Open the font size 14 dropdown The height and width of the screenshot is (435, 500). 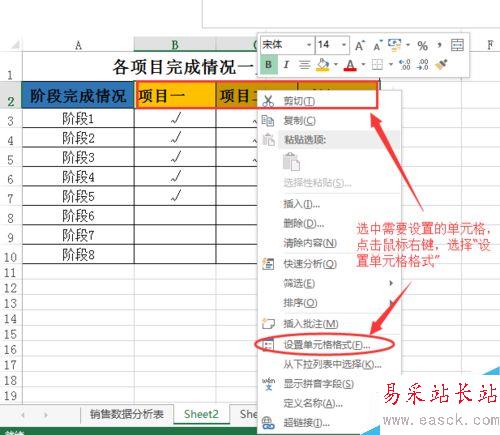(344, 45)
